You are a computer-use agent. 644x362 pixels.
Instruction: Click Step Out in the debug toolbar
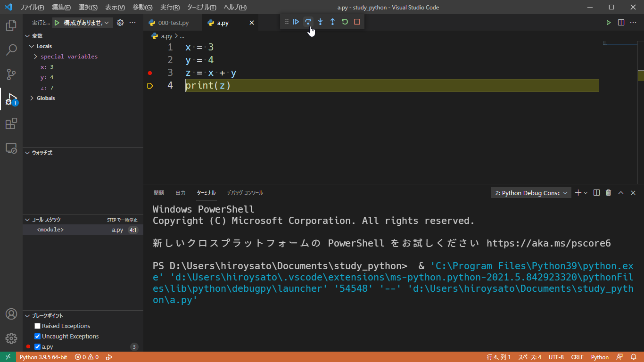332,22
